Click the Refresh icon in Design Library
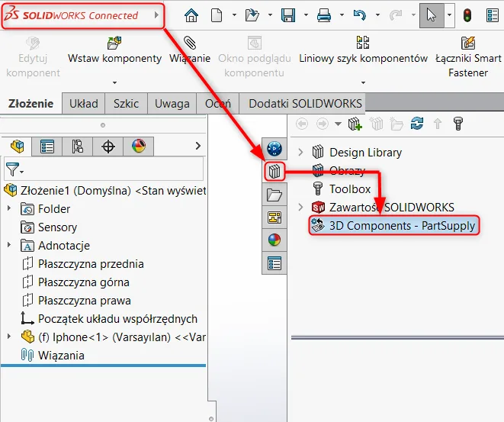 pyautogui.click(x=417, y=124)
